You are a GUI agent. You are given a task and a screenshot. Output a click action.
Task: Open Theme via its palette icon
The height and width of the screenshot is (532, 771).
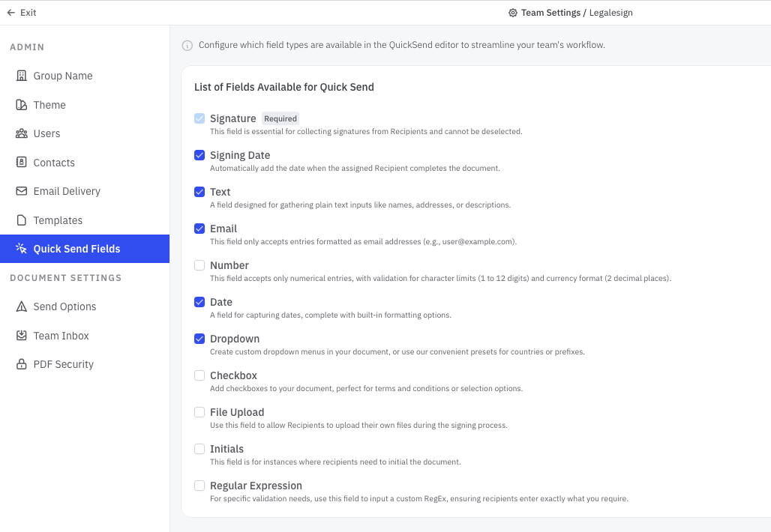[x=22, y=105]
